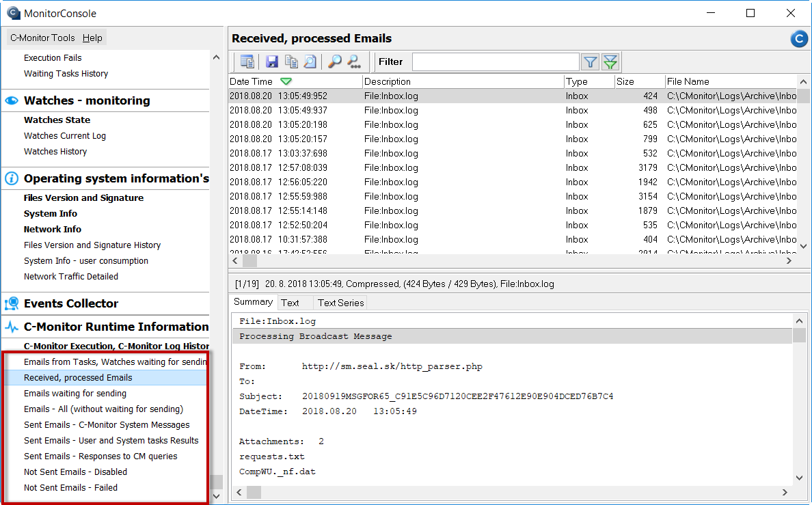Viewport: 812px width, 505px height.
Task: Open the C-Monitor Tools menu
Action: click(42, 38)
